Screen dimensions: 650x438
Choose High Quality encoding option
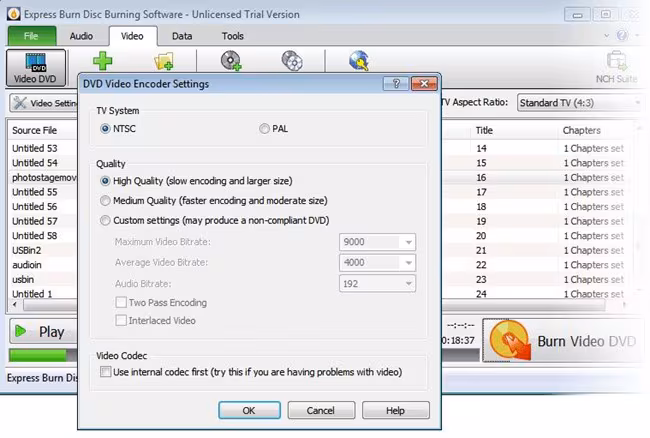click(196, 181)
